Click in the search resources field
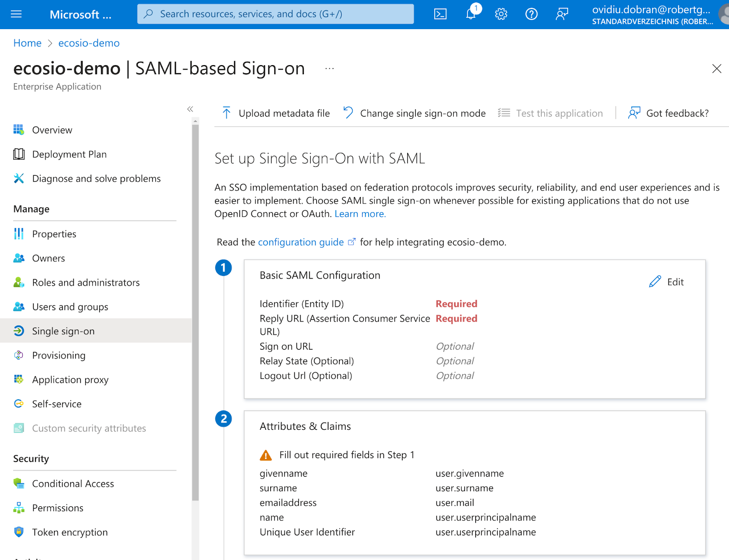 point(276,14)
